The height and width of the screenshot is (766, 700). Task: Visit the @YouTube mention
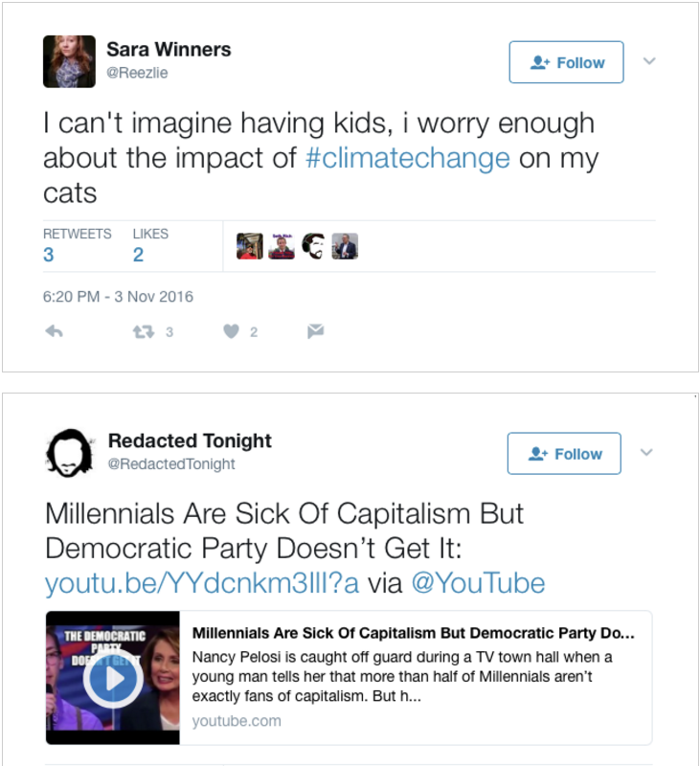pyautogui.click(x=477, y=583)
